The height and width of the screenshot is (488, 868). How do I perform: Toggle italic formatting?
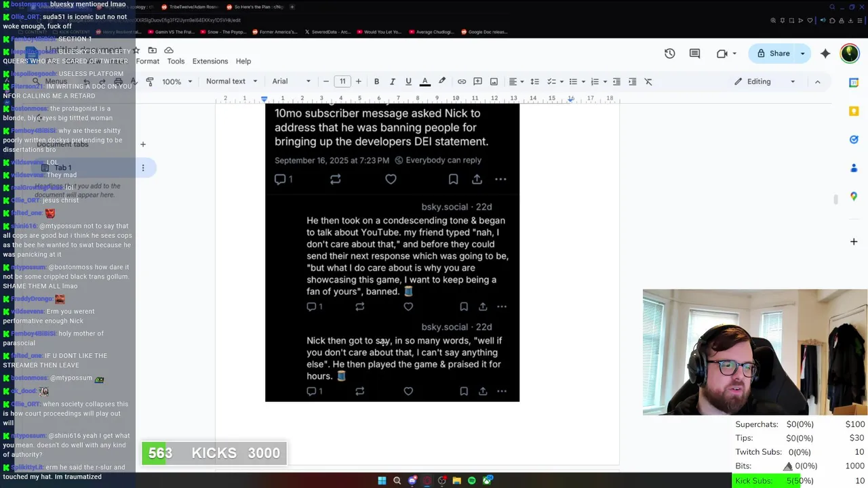[392, 81]
